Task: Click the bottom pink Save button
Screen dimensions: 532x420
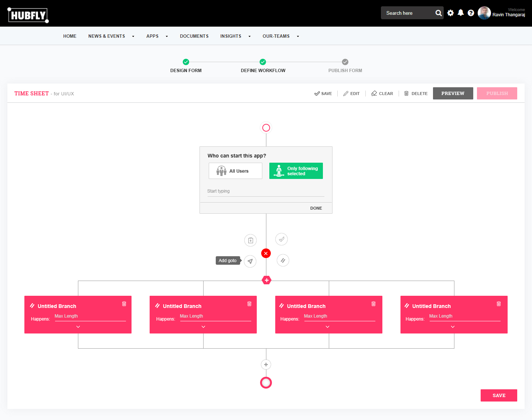Action: coord(499,395)
